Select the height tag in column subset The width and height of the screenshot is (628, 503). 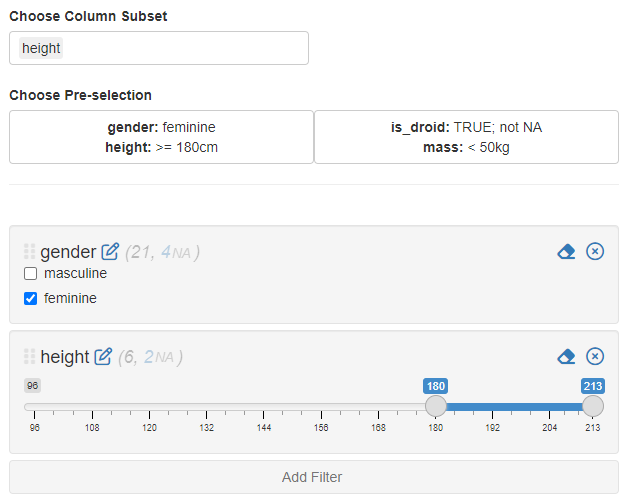click(41, 48)
